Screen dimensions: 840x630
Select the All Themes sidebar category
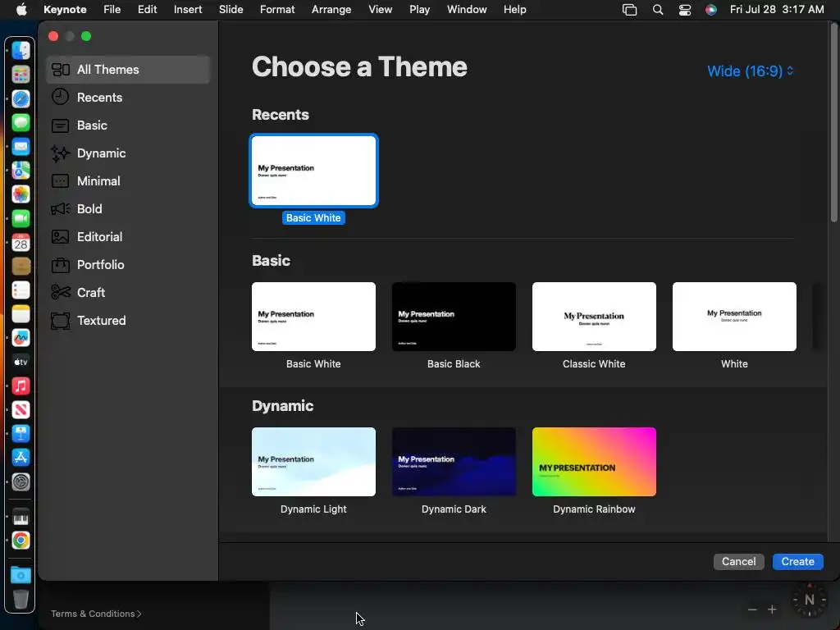coord(128,70)
